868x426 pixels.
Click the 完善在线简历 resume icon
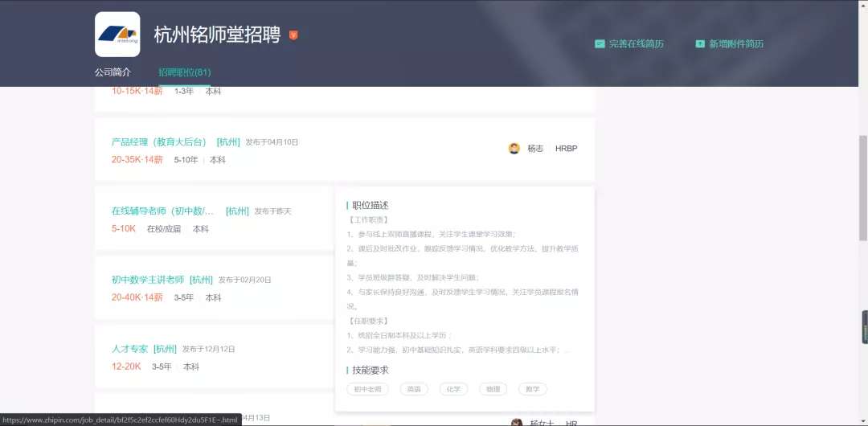coord(600,43)
